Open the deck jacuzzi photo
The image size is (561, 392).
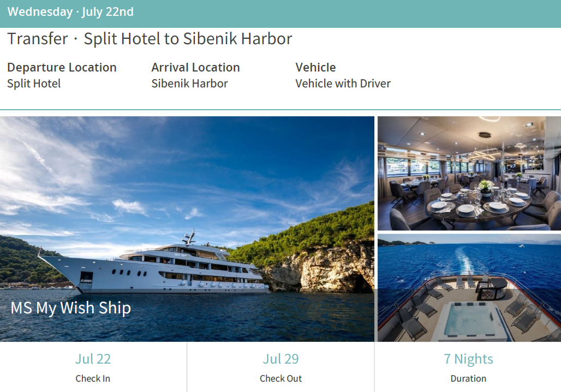click(469, 288)
